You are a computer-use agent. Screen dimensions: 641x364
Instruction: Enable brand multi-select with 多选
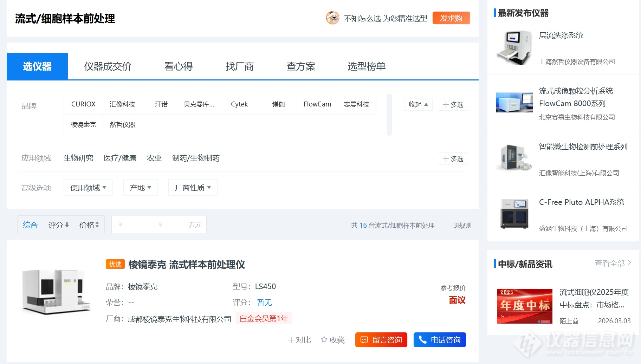pyautogui.click(x=453, y=104)
